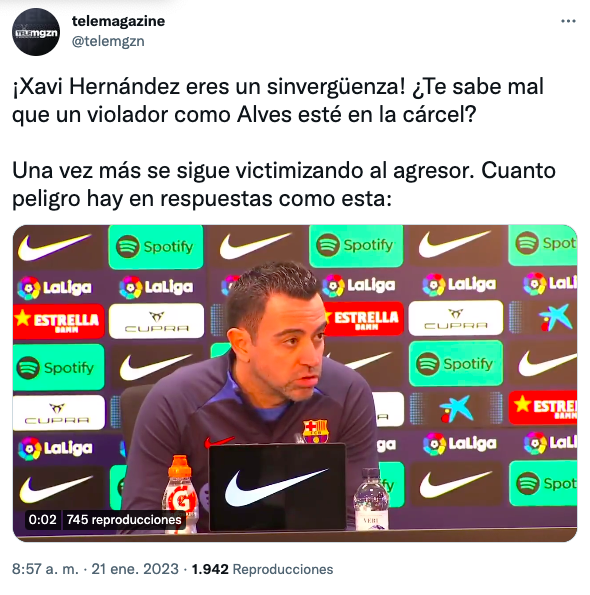The image size is (590, 595).
Task: Open the @telemgzn handle link
Action: [108, 41]
